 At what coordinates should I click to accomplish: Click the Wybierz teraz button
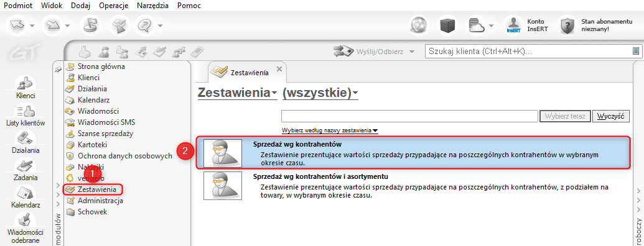click(x=565, y=116)
